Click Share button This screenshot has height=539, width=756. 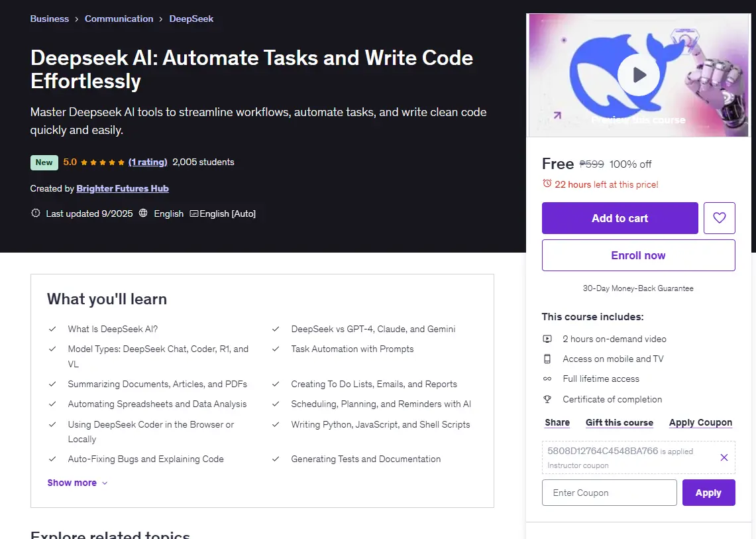[557, 423]
